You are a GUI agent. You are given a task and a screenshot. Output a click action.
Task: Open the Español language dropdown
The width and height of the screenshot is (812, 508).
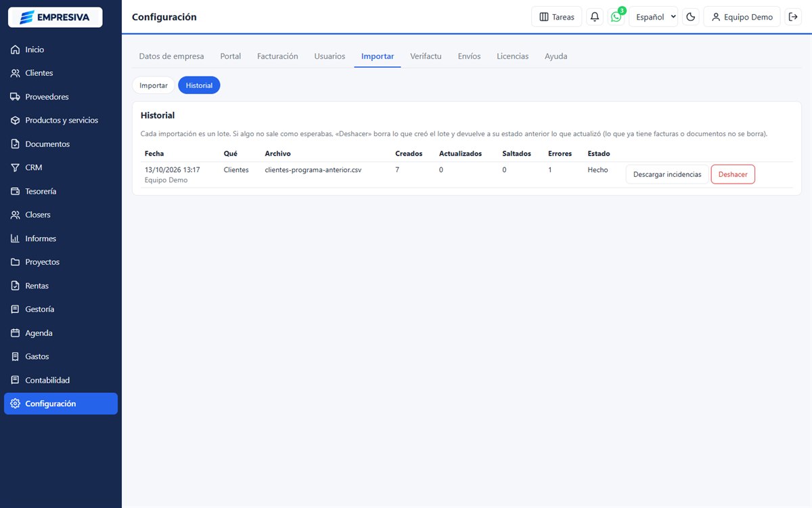(x=653, y=17)
